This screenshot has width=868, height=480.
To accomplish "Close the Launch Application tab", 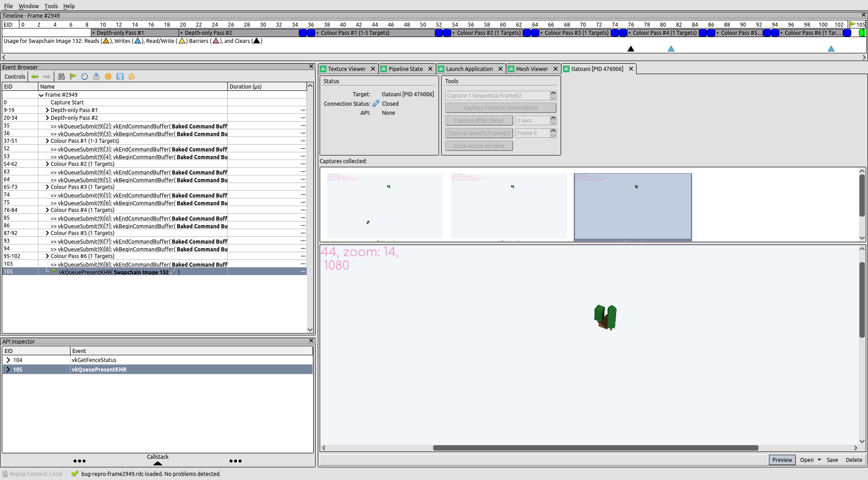I will [500, 69].
